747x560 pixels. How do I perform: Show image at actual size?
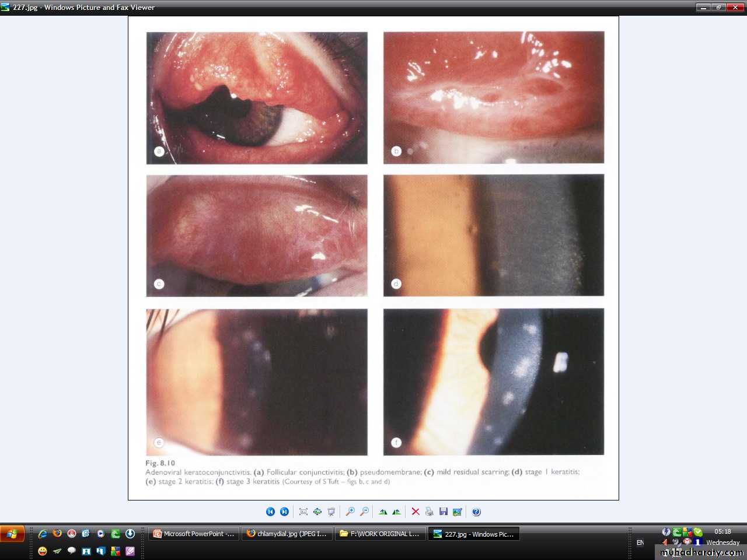pos(317,512)
